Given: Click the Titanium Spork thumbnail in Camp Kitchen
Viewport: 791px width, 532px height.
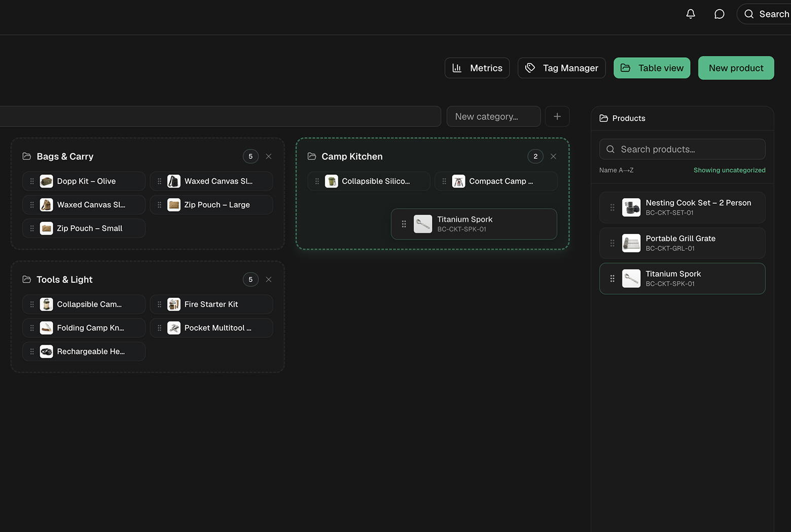Looking at the screenshot, I should [423, 224].
